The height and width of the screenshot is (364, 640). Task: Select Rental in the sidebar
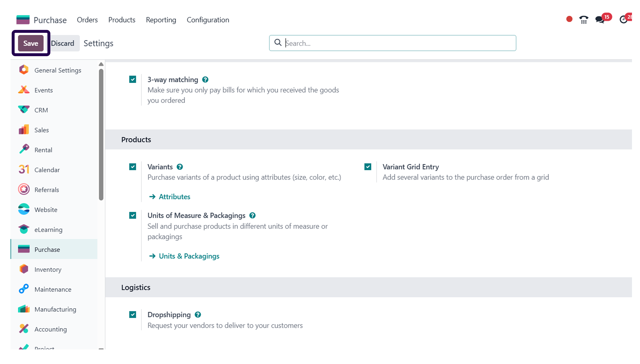click(x=54, y=150)
